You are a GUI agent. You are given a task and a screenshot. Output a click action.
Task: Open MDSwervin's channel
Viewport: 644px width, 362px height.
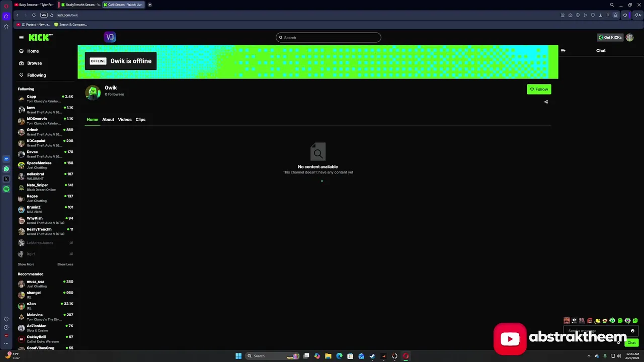point(45,121)
